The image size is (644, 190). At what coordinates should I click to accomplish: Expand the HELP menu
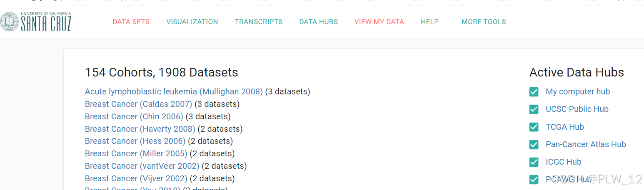(429, 22)
